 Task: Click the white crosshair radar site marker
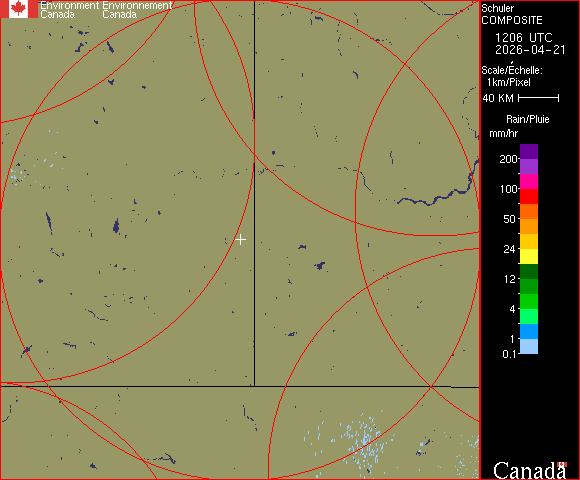point(240,240)
